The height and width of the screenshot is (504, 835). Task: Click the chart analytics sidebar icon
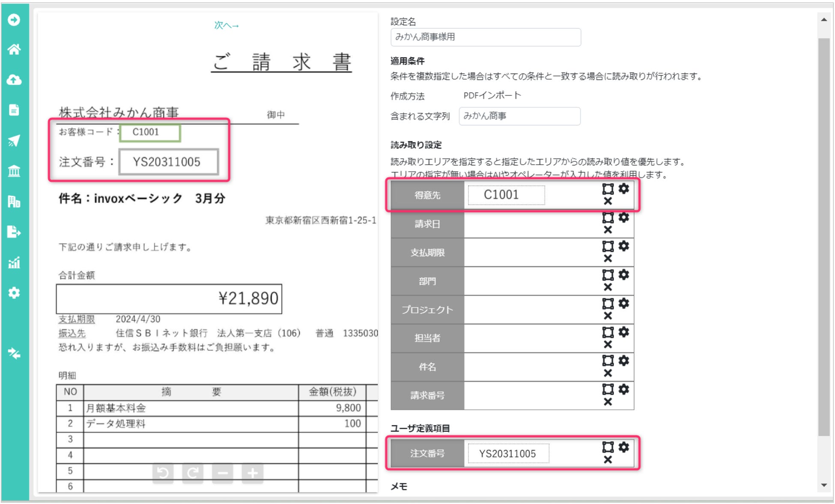pyautogui.click(x=14, y=262)
